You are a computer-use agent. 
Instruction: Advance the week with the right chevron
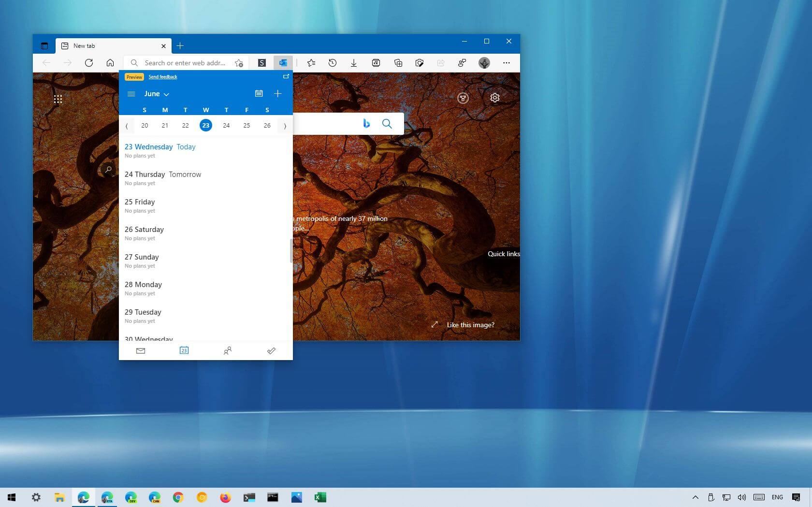tap(285, 126)
